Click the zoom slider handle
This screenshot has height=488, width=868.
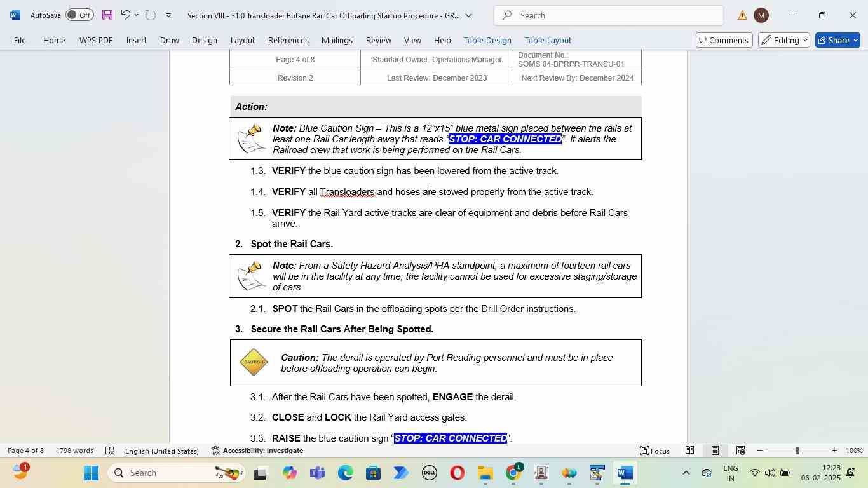[x=797, y=451]
